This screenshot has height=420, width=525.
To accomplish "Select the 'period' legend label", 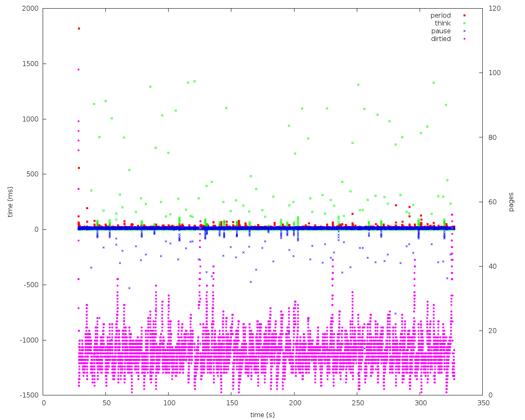I will pyautogui.click(x=441, y=16).
